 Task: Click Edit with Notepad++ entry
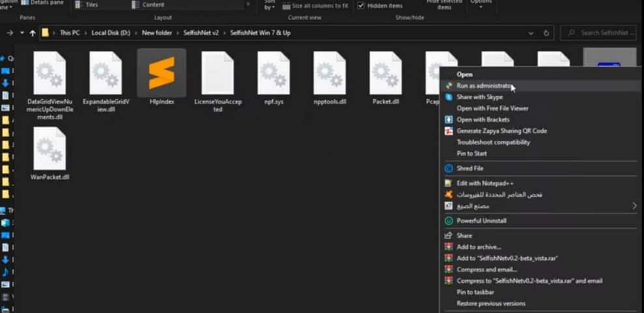[x=484, y=183]
